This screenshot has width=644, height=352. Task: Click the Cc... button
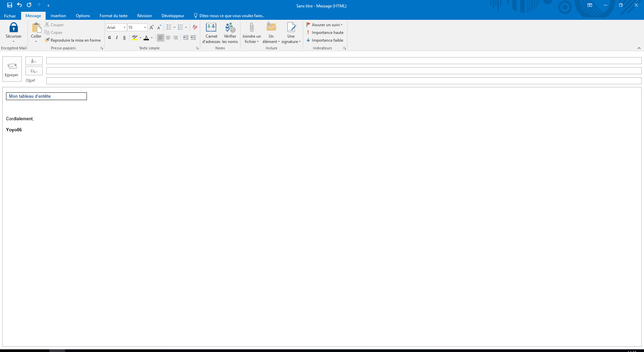(x=34, y=71)
